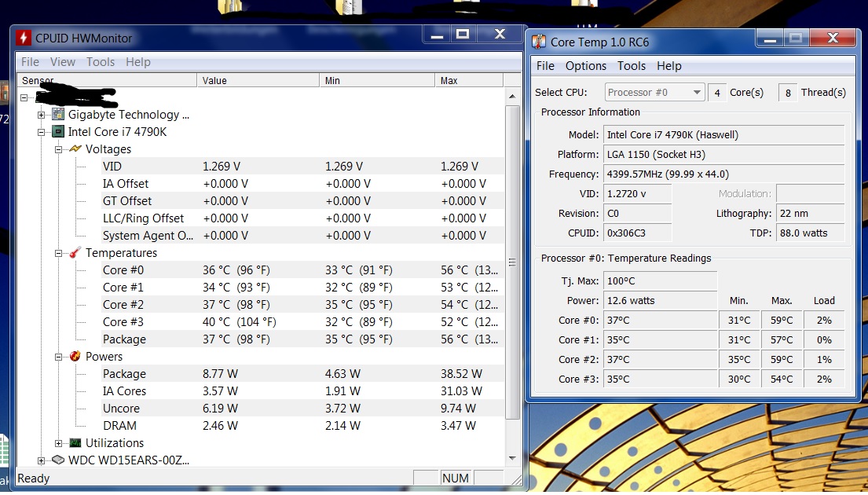Viewport: 868px width, 495px height.
Task: Click the Min column header in HWMonitor
Action: coord(377,80)
